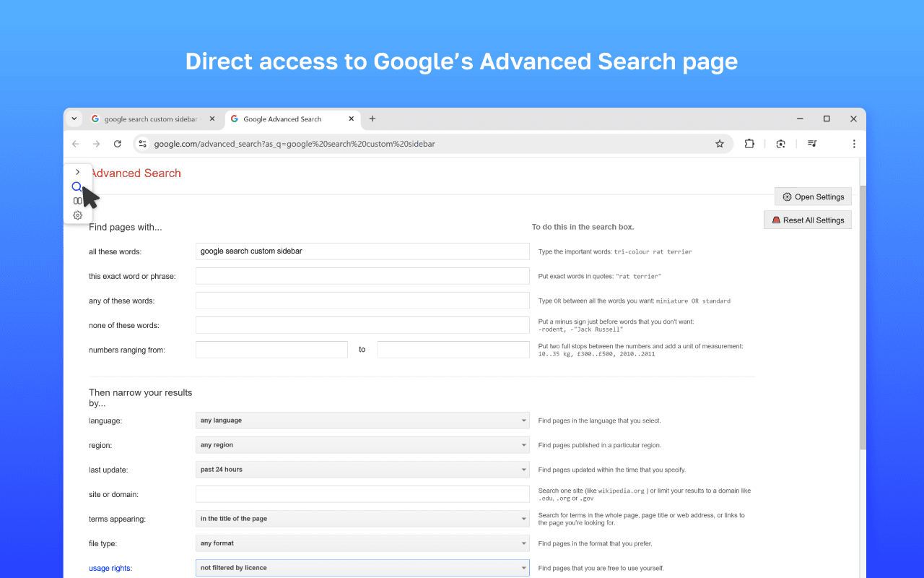Viewport: 924px width, 578px height.
Task: Reload the page with refresh icon
Action: click(118, 144)
